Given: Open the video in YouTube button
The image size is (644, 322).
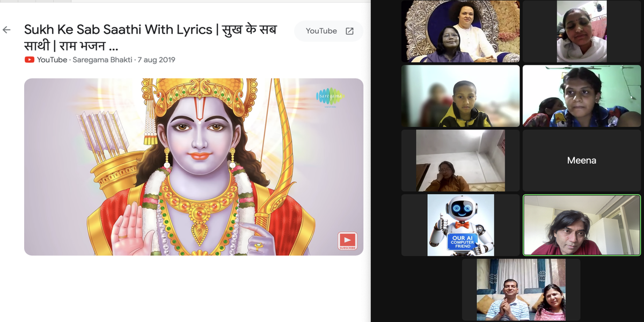Looking at the screenshot, I should pyautogui.click(x=329, y=31).
